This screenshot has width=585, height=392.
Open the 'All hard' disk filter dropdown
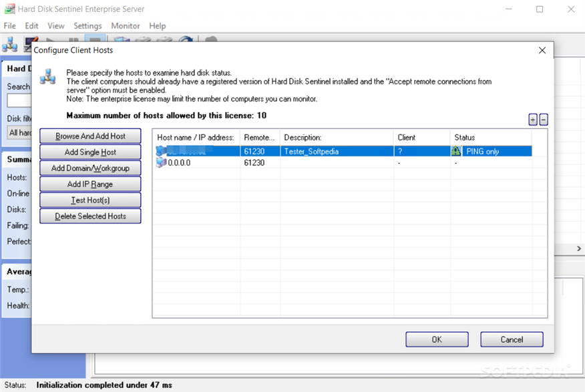(x=20, y=132)
